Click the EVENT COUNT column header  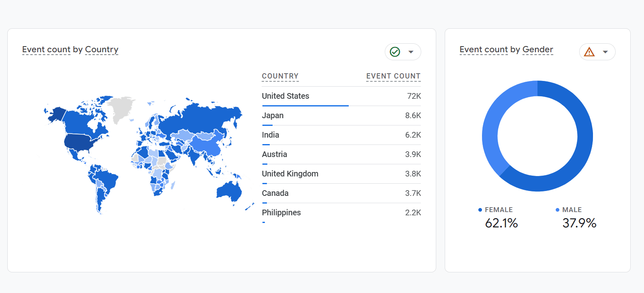[x=393, y=76]
